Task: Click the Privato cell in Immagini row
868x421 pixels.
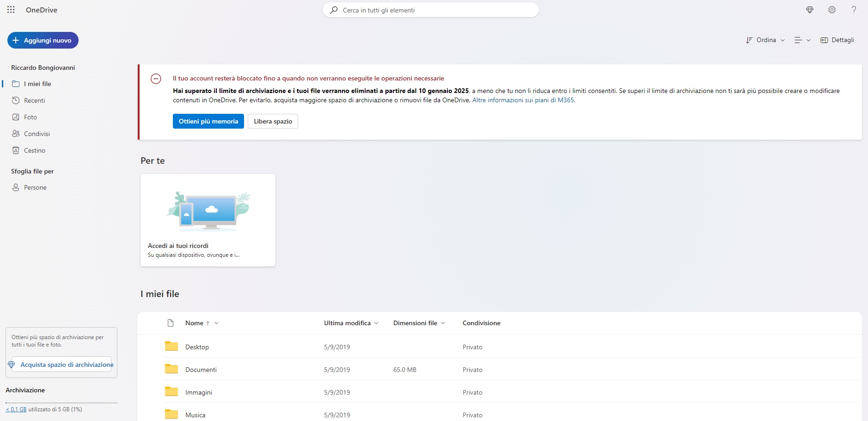Action: tap(472, 392)
